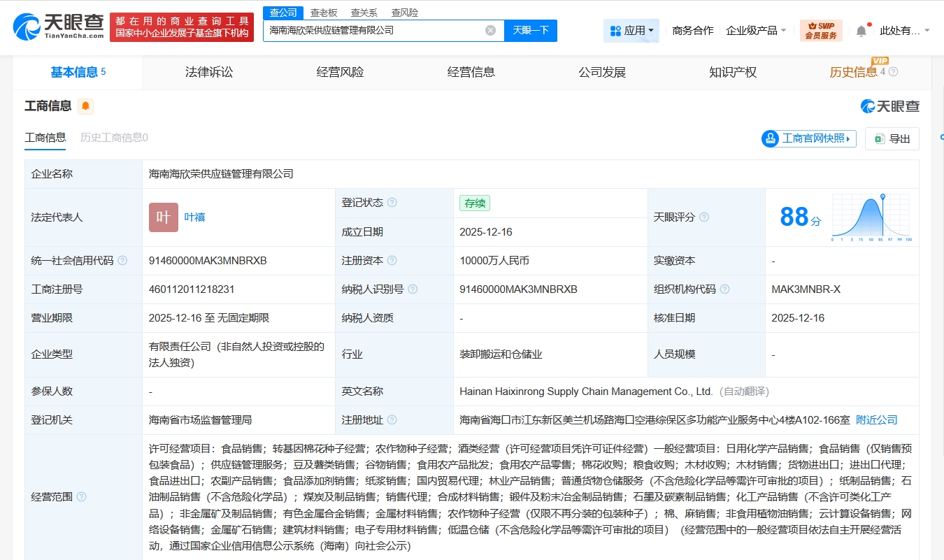Expand the 企业级产品 dropdown
The height and width of the screenshot is (560, 944).
[756, 31]
